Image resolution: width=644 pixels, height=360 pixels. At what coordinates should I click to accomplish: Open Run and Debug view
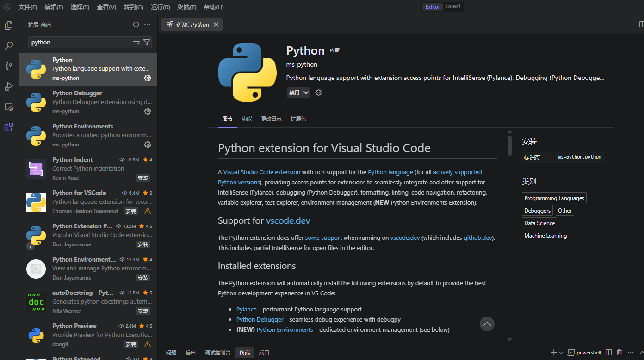coord(8,86)
